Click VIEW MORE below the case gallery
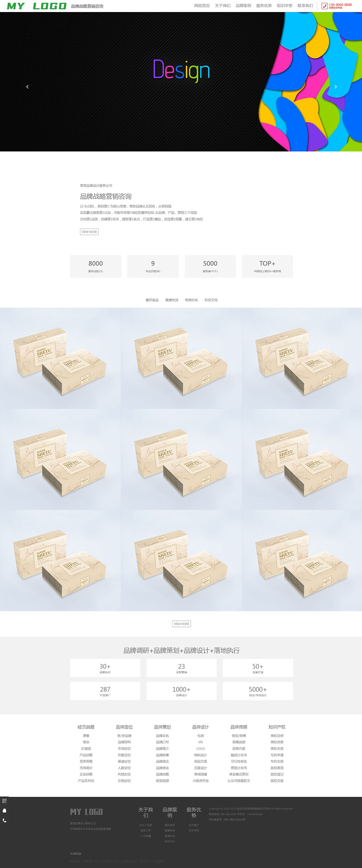The height and width of the screenshot is (868, 362). tap(181, 624)
